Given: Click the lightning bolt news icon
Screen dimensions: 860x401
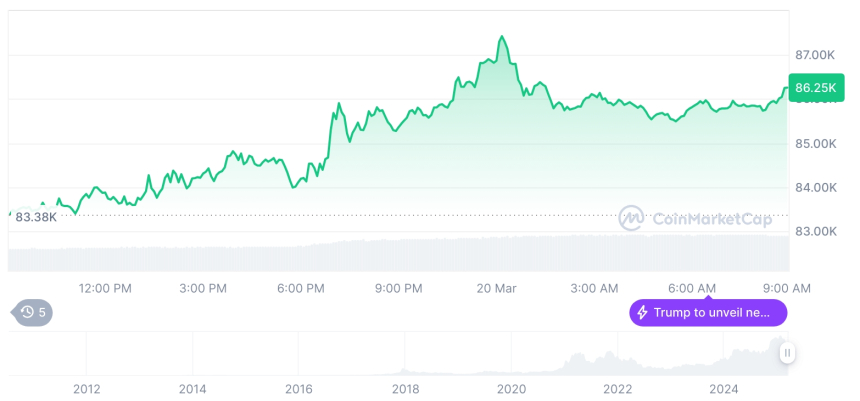Looking at the screenshot, I should click(641, 313).
